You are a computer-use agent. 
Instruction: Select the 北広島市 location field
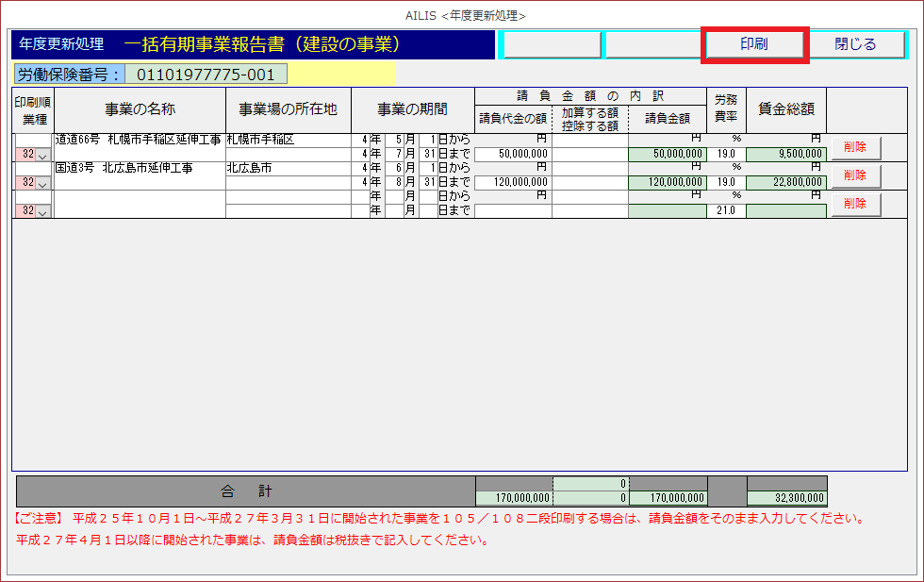[288, 168]
